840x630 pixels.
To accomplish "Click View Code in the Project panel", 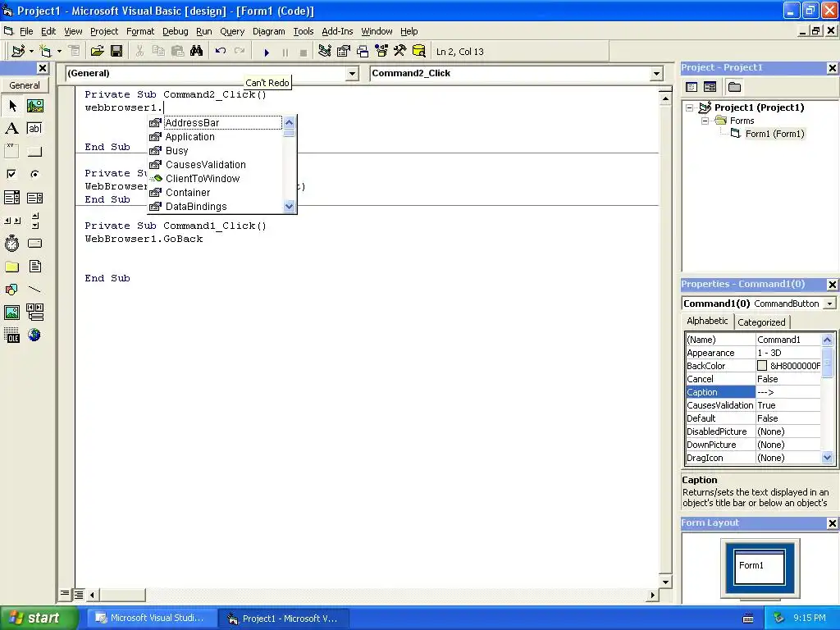I will coord(692,87).
